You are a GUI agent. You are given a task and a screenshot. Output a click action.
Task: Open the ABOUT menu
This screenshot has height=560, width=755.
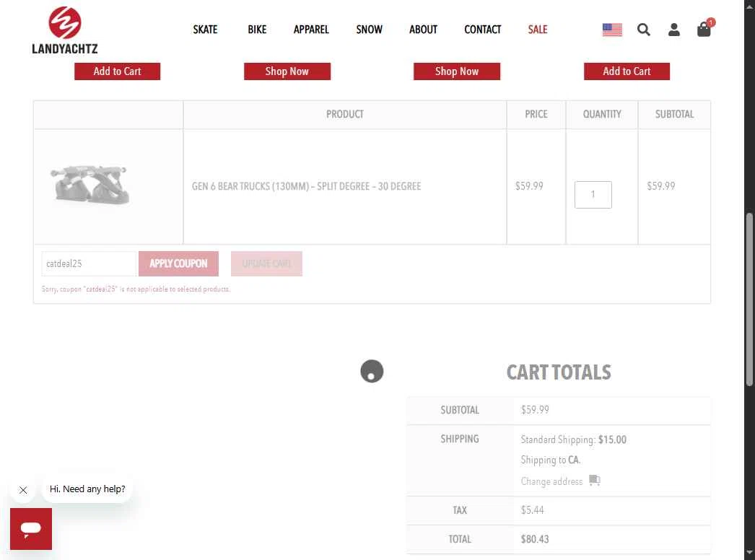[x=423, y=30]
